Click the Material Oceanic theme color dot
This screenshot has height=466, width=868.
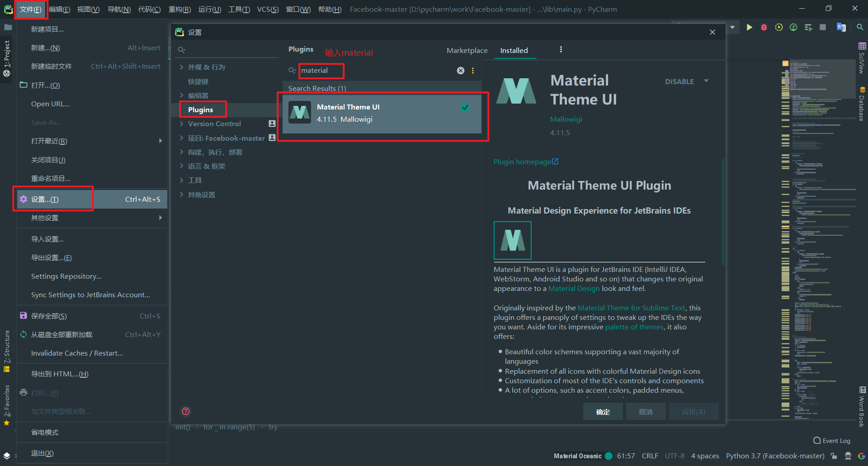(x=609, y=456)
